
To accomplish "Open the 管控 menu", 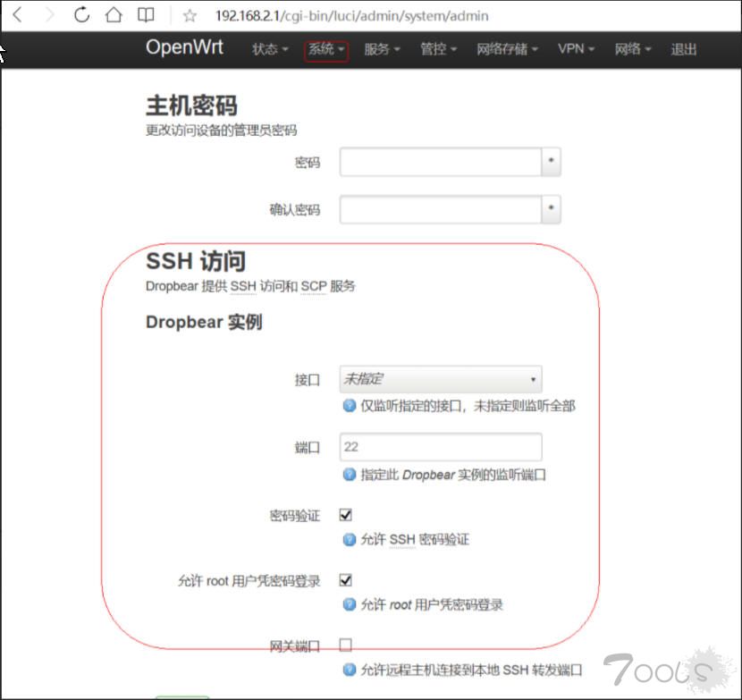I will [x=438, y=49].
